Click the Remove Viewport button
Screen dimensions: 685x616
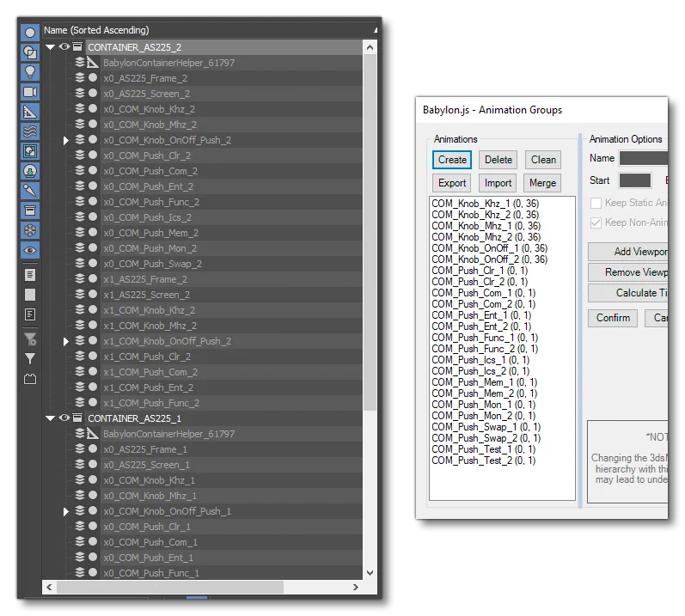tap(628, 272)
